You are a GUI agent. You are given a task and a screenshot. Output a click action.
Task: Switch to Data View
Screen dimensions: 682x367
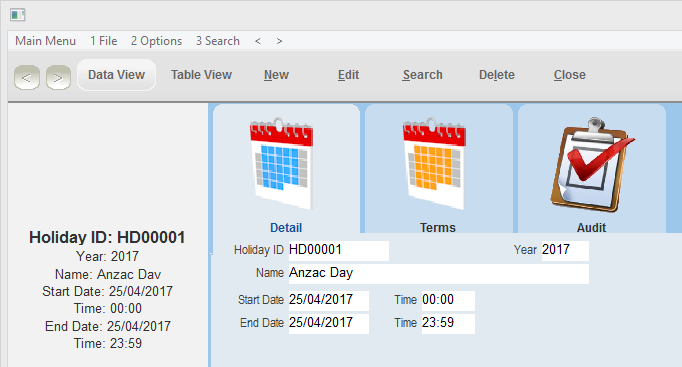116,75
